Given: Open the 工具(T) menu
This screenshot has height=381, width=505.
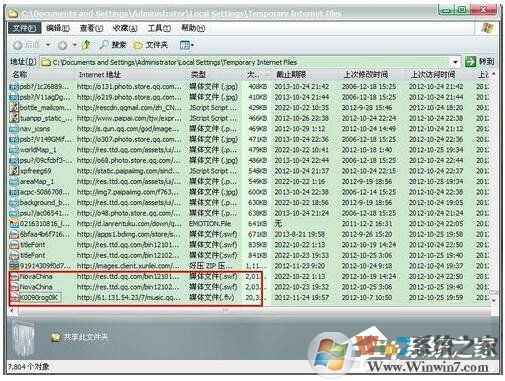Looking at the screenshot, I should [x=159, y=28].
